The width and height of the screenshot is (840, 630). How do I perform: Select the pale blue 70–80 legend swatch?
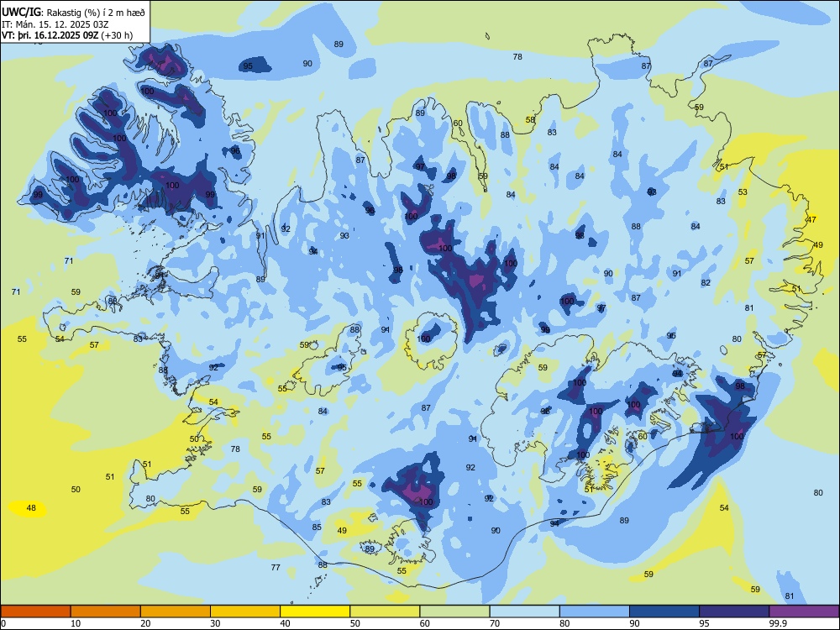tap(524, 612)
